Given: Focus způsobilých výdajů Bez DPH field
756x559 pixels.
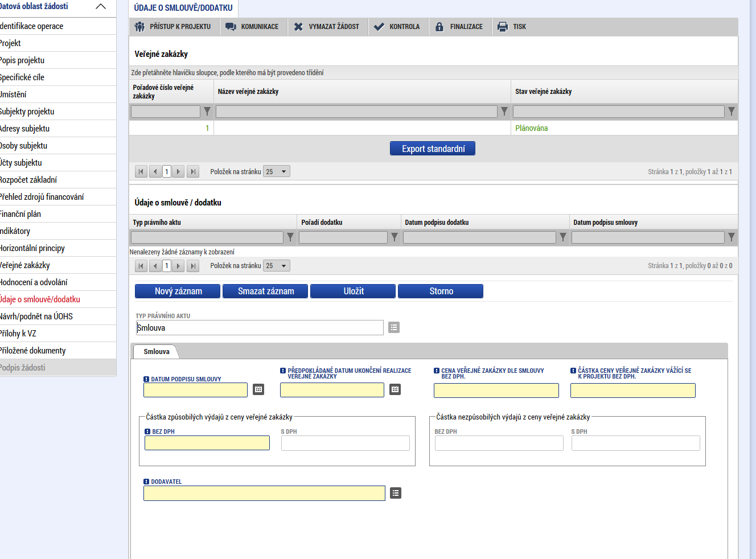Looking at the screenshot, I should pyautogui.click(x=207, y=443).
